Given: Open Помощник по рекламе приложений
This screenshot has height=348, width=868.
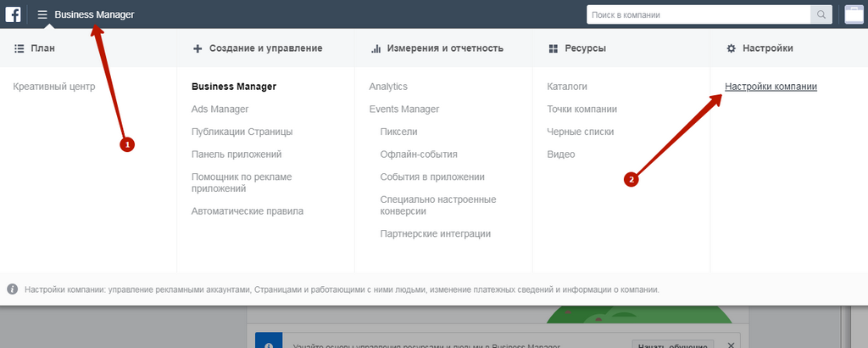Looking at the screenshot, I should click(x=242, y=182).
